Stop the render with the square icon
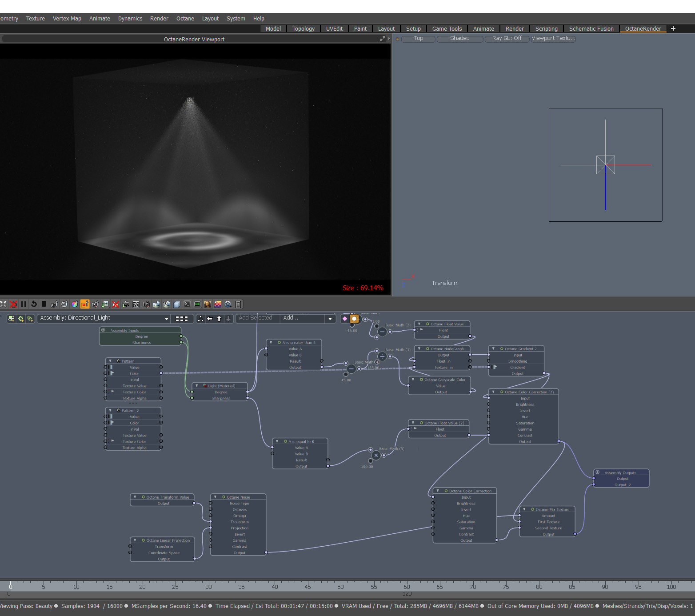The image size is (695, 616). pos(44,304)
